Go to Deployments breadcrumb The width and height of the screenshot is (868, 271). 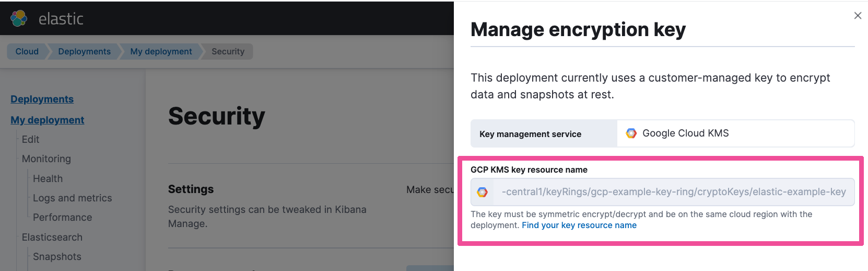pyautogui.click(x=85, y=51)
